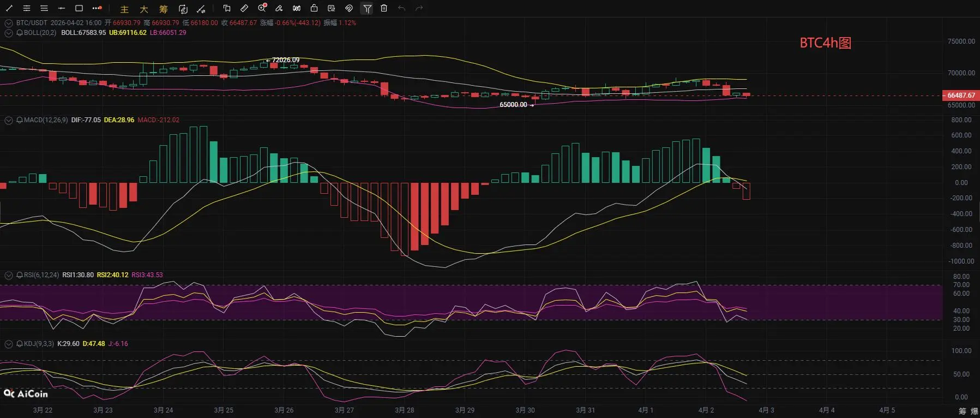Click the DEA:28.96 value
The image size is (980, 418).
pos(119,120)
